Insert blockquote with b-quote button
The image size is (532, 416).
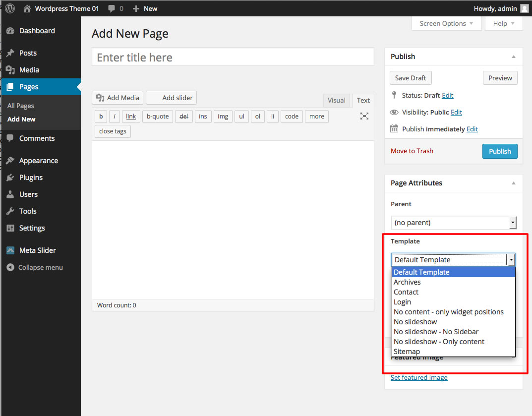point(158,117)
